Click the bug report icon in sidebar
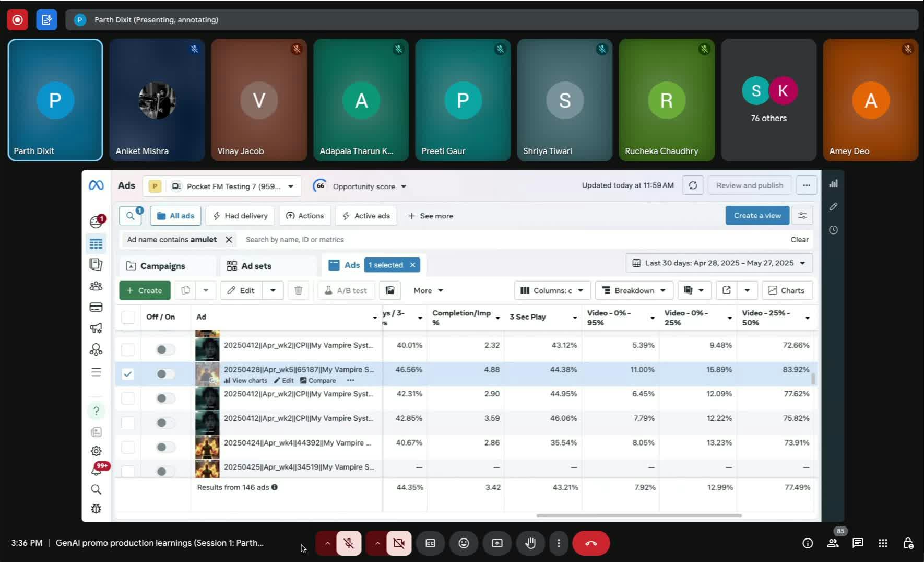This screenshot has height=562, width=924. [x=96, y=508]
